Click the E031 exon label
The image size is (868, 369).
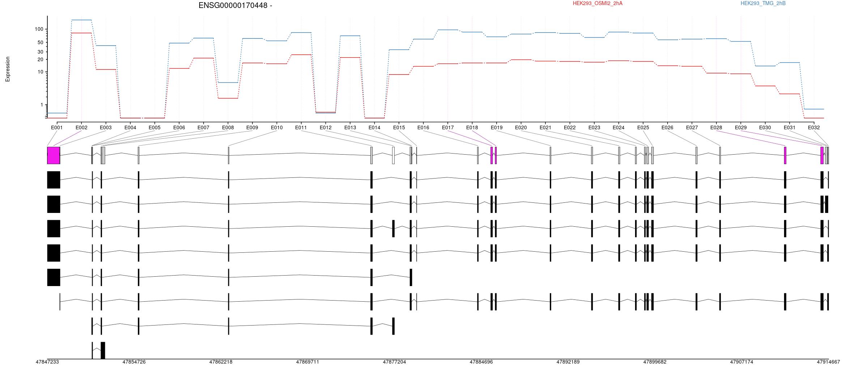790,127
